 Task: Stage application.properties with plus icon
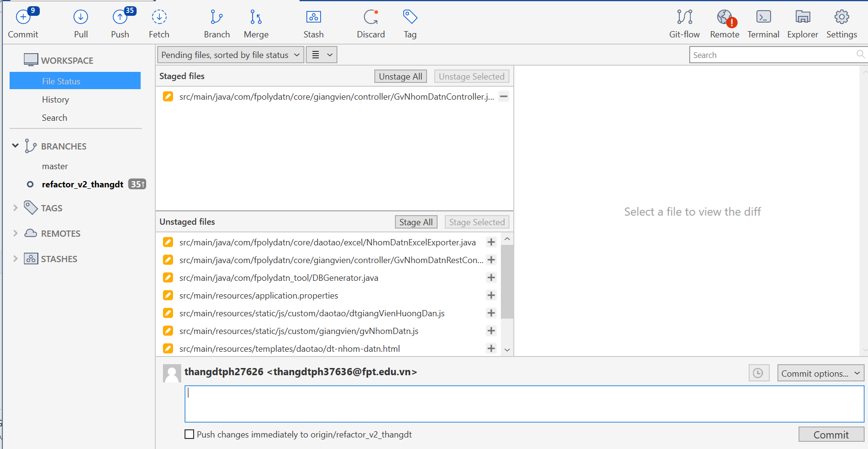click(x=491, y=295)
